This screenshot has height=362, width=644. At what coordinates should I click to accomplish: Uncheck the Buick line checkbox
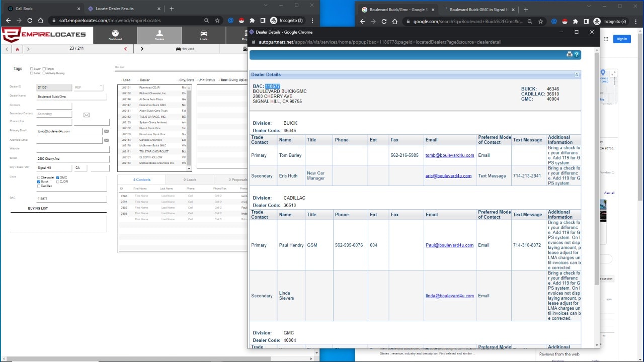coord(39,182)
